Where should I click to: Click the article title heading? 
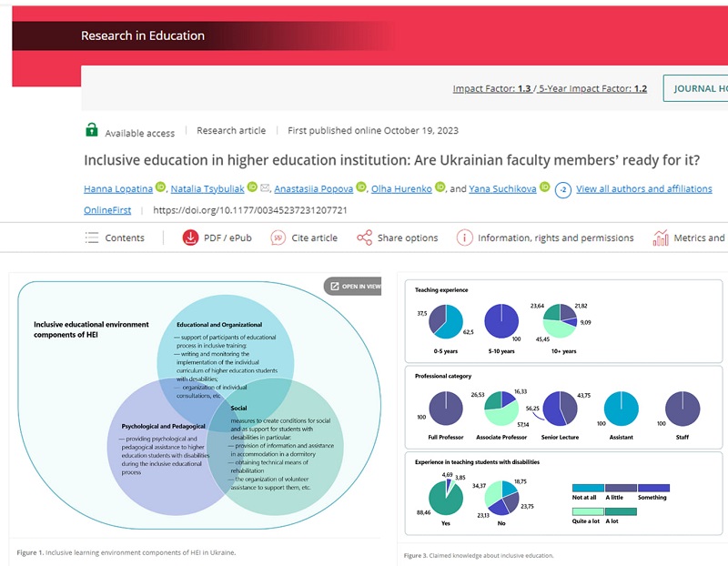[x=391, y=160]
